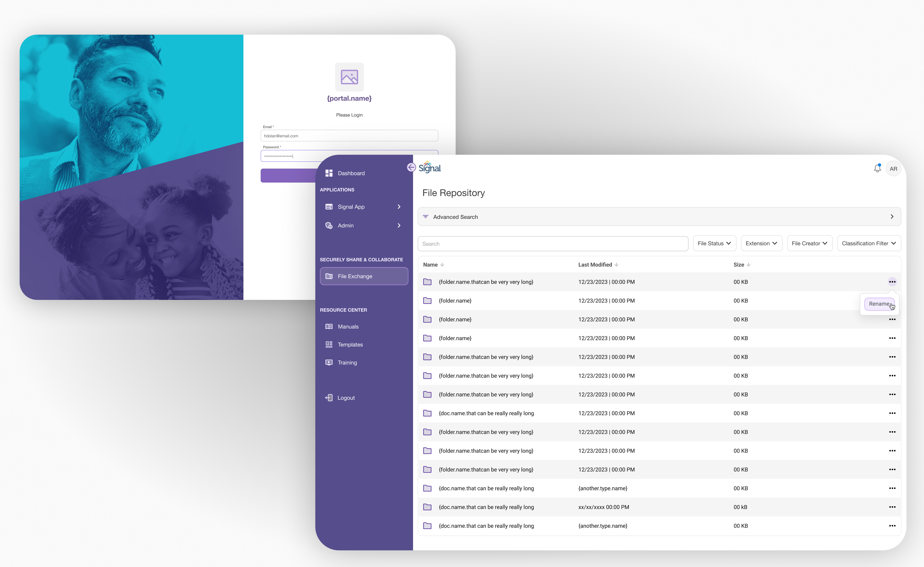
Task: Click the Logout icon
Action: (329, 397)
